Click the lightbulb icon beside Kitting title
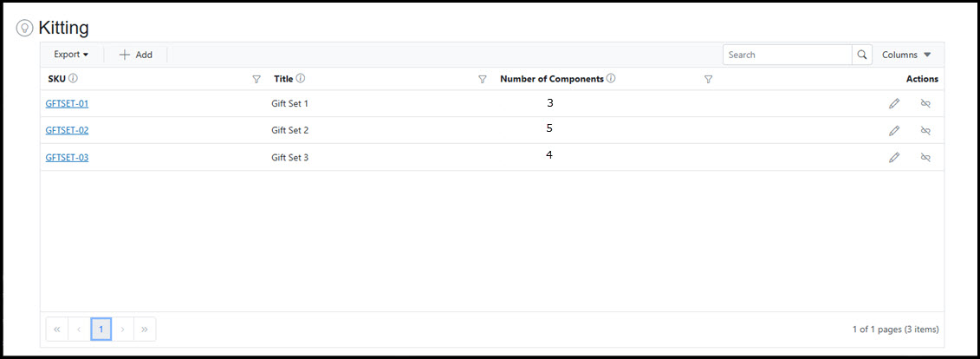 (x=25, y=29)
